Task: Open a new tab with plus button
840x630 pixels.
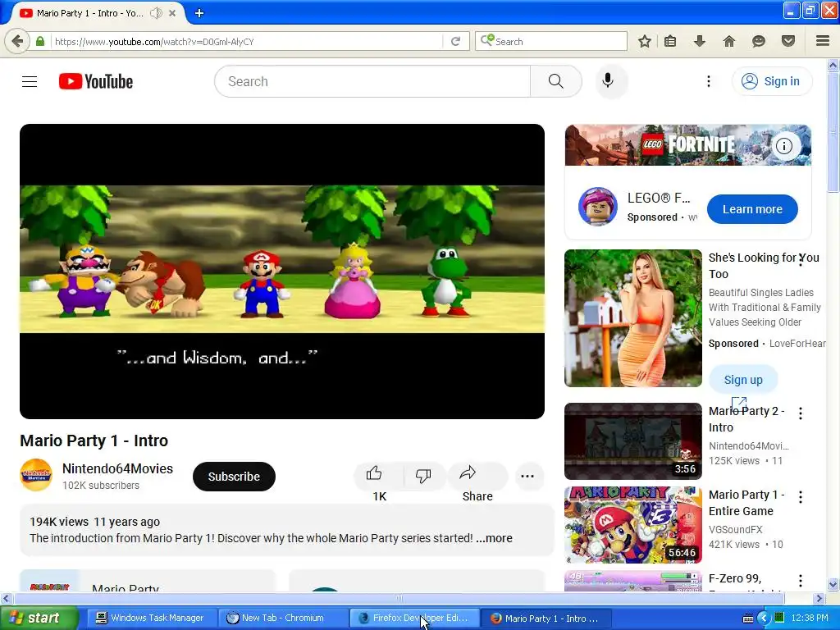Action: coord(199,13)
